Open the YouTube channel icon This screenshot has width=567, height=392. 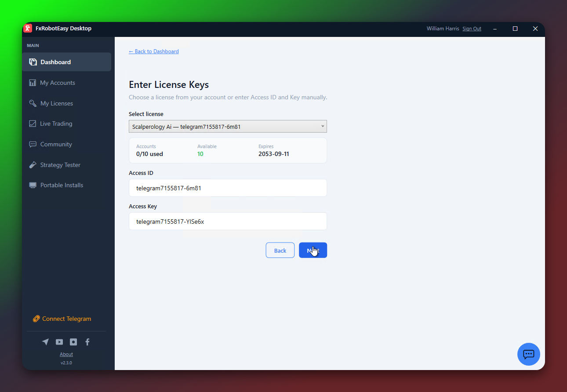tap(59, 341)
